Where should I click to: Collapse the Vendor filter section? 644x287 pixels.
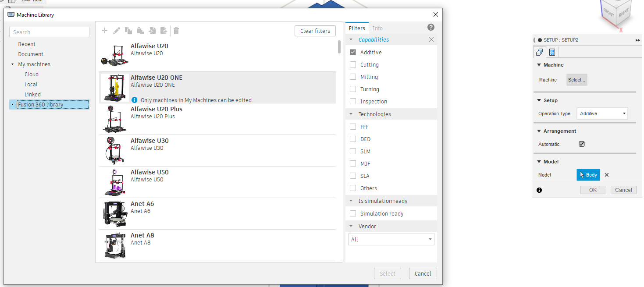click(351, 227)
